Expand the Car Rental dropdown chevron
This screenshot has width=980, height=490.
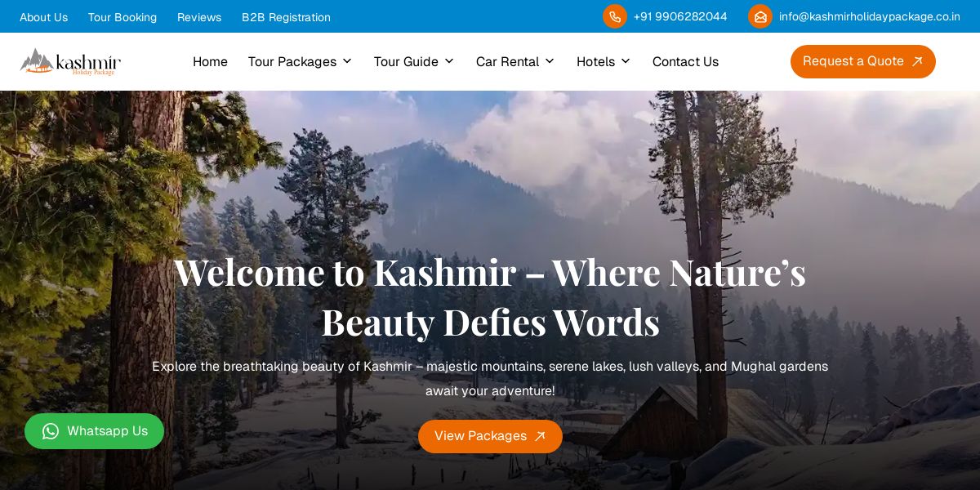point(549,61)
